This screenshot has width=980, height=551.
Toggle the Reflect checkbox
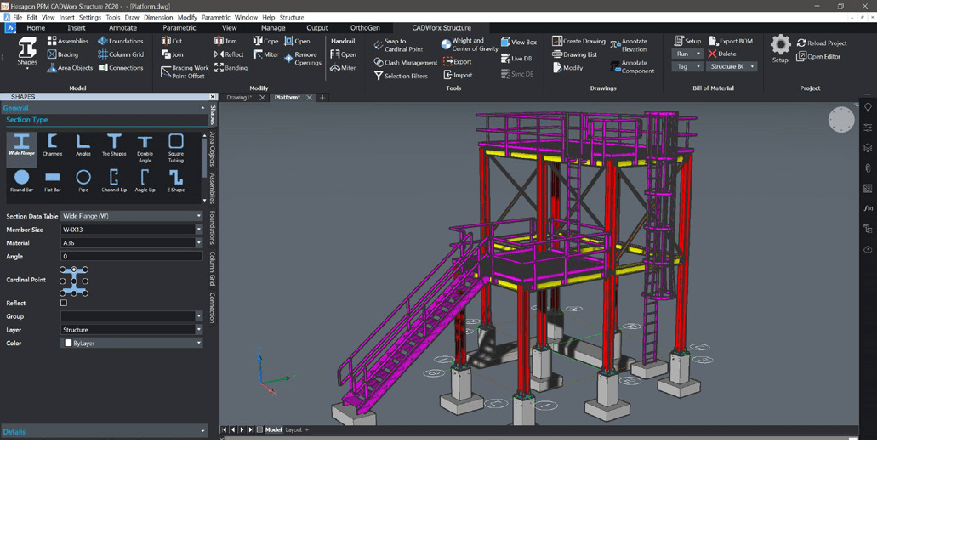[x=63, y=303]
